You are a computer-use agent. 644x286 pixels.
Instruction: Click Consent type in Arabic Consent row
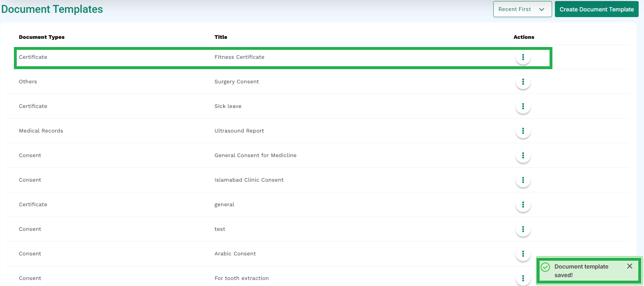30,254
